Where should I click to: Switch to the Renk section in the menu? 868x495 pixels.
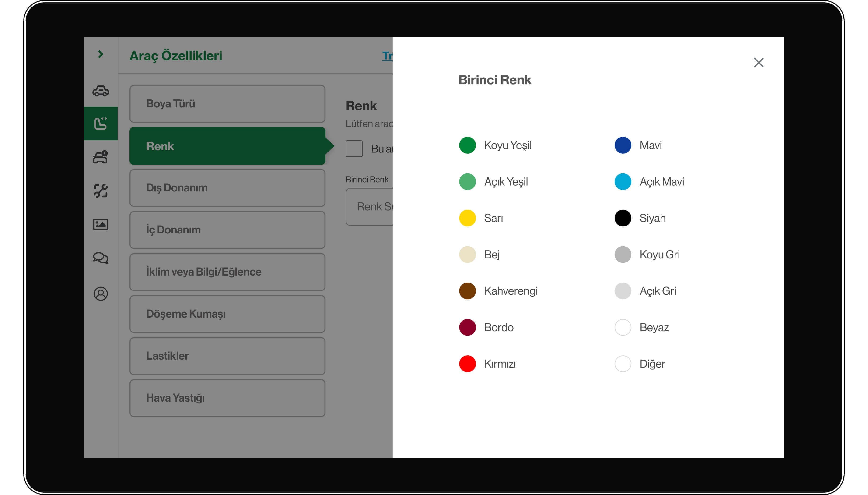[x=227, y=146]
